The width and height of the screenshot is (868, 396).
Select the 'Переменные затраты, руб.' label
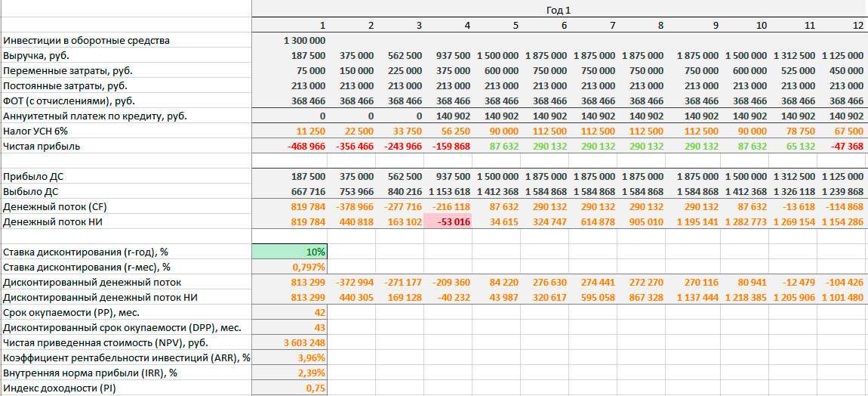tap(67, 71)
